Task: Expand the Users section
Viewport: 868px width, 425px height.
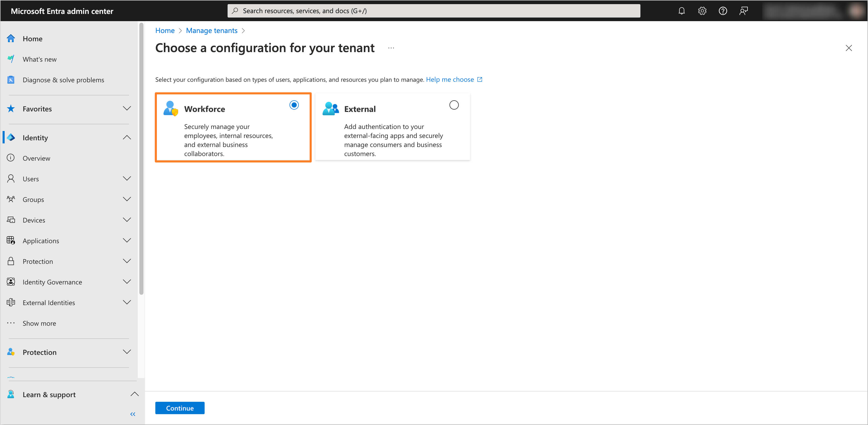Action: click(x=127, y=178)
